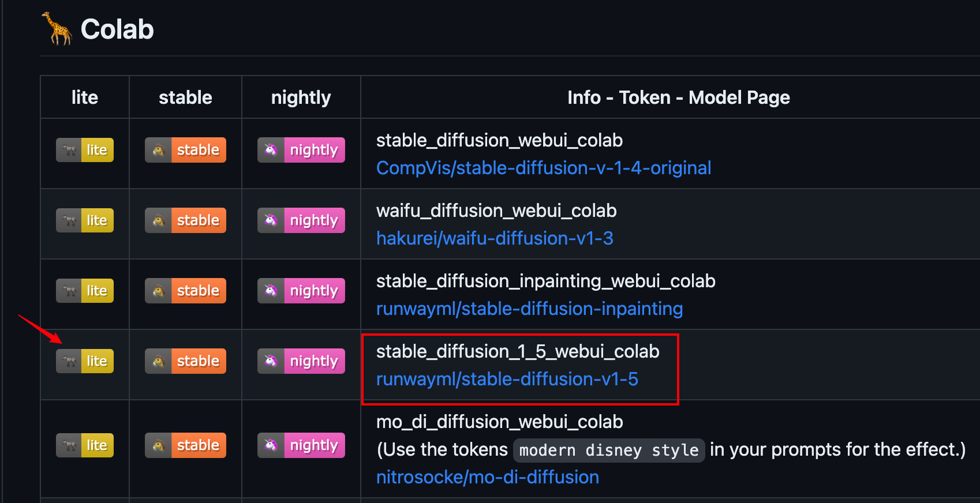Screen dimensions: 980x503
Task: Open nitrosocke/mo-di-diffusion model link
Action: click(x=487, y=477)
